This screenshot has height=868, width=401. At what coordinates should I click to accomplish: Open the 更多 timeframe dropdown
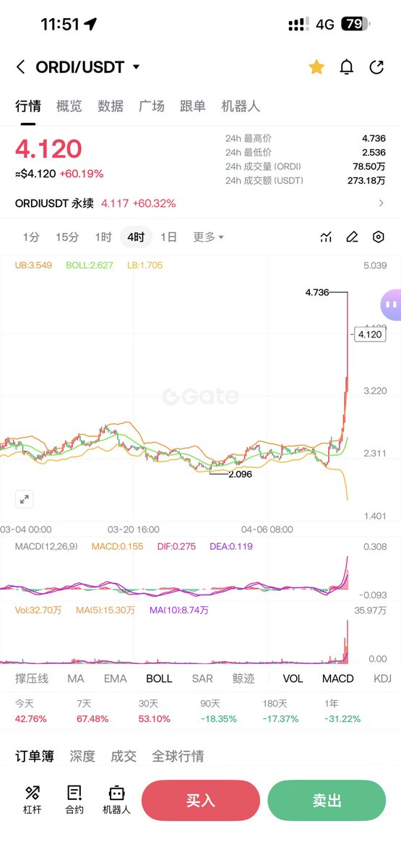208,237
